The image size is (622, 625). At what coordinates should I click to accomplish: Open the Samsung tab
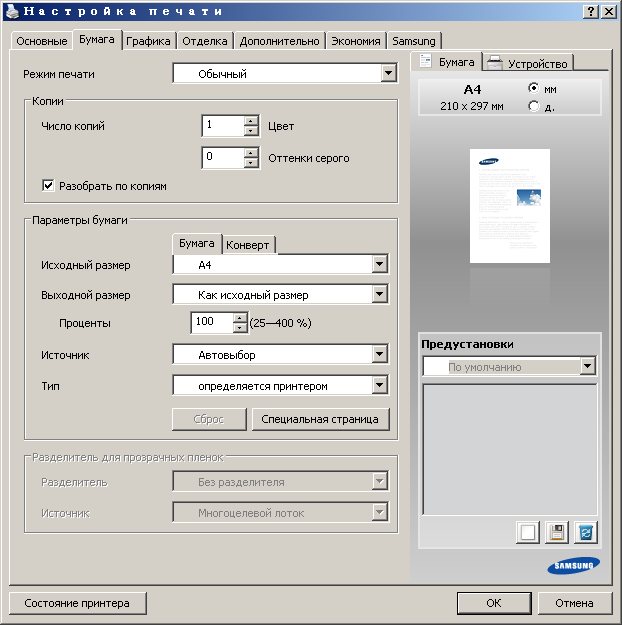click(x=414, y=41)
